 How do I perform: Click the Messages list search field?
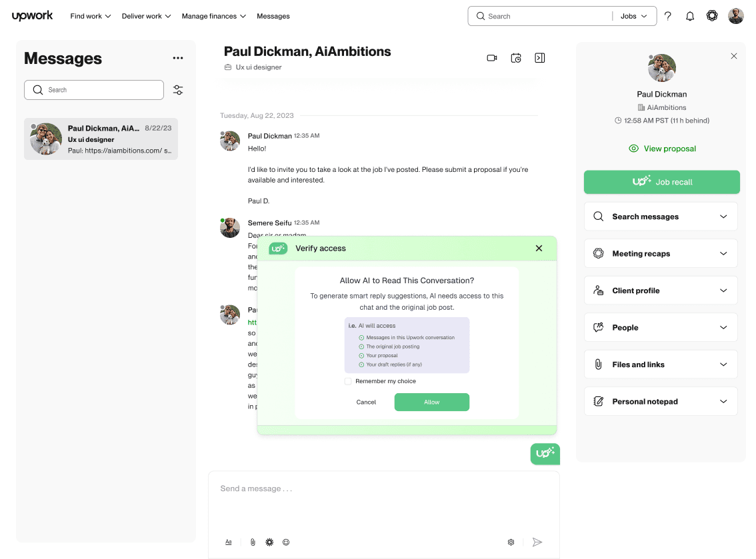click(x=94, y=90)
